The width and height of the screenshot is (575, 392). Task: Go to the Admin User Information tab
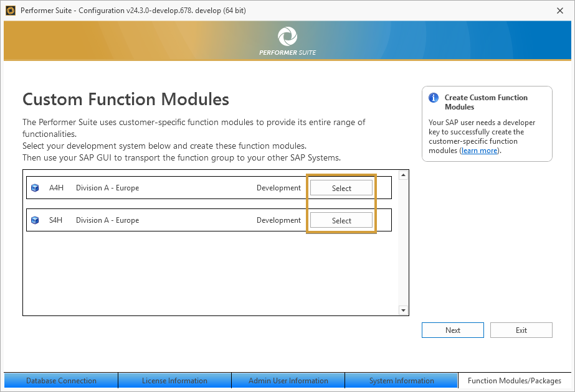(x=288, y=381)
